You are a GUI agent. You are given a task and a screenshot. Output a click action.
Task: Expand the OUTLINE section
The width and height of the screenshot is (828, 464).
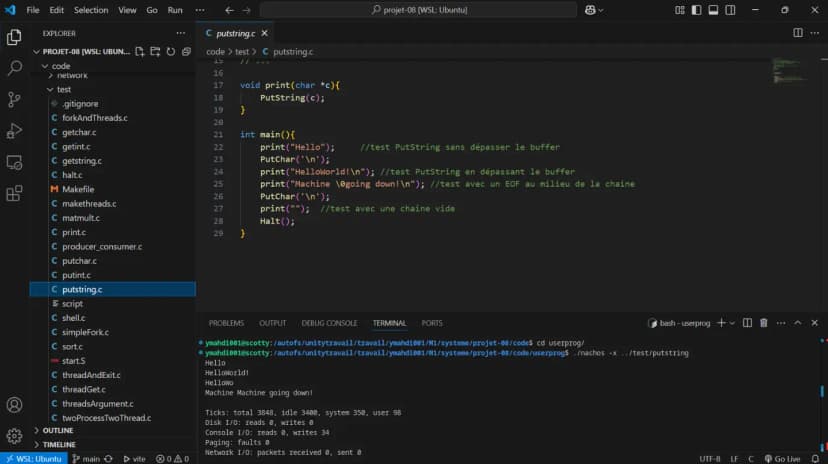pyautogui.click(x=58, y=431)
